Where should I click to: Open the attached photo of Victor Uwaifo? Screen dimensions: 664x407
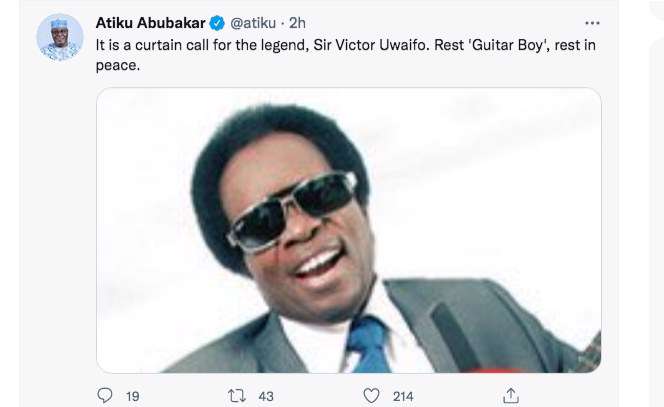(x=348, y=230)
